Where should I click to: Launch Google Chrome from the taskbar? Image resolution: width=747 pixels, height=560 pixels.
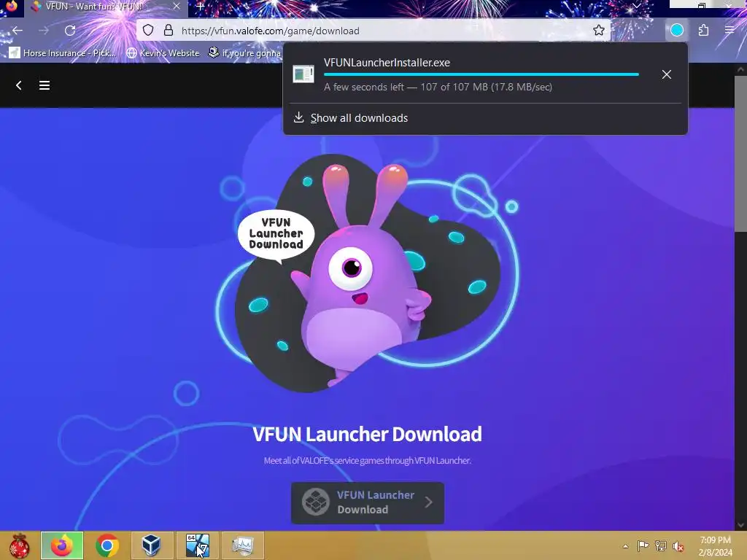click(107, 545)
